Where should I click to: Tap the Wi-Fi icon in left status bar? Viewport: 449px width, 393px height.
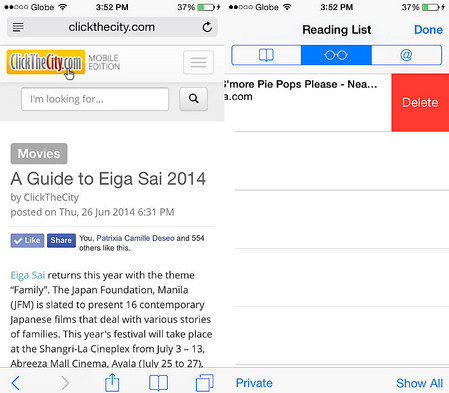click(x=62, y=7)
